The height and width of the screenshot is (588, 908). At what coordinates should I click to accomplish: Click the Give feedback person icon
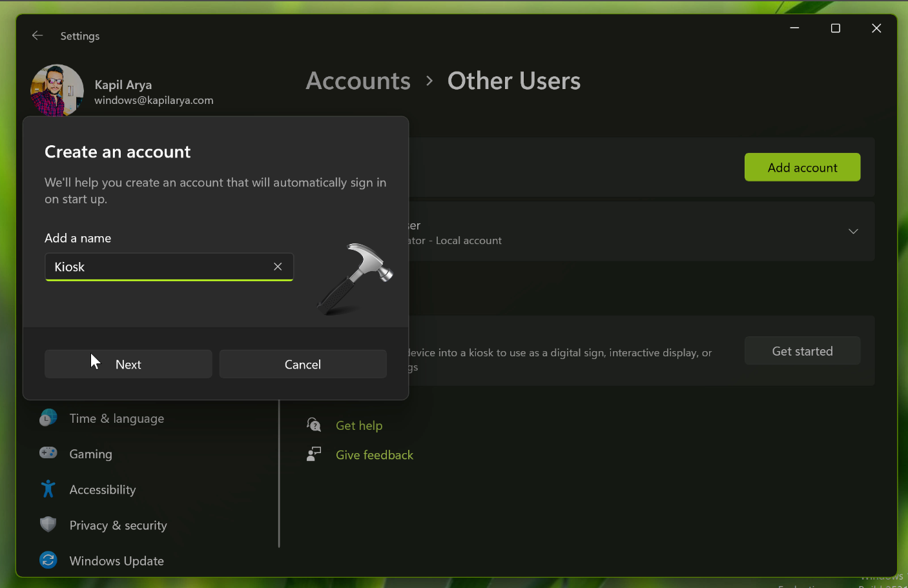coord(314,454)
